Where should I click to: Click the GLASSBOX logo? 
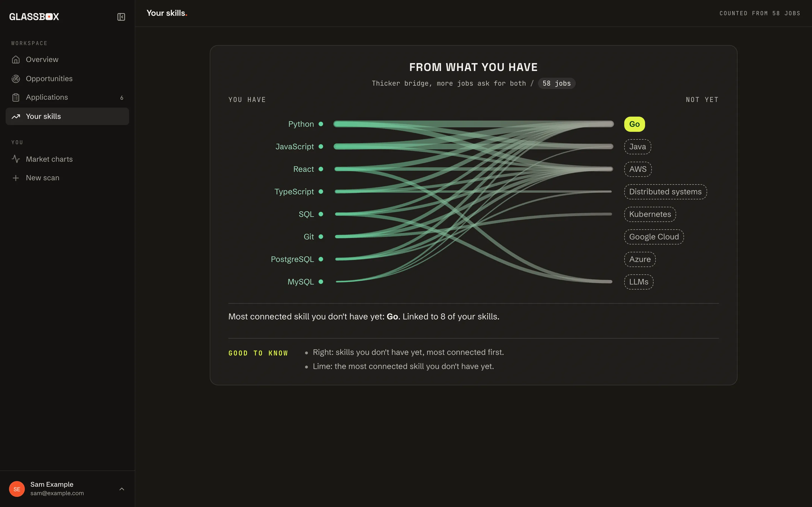34,17
